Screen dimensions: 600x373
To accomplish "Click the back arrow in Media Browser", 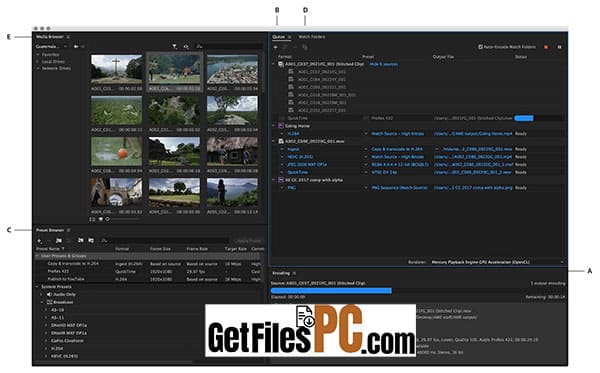I will click(76, 46).
